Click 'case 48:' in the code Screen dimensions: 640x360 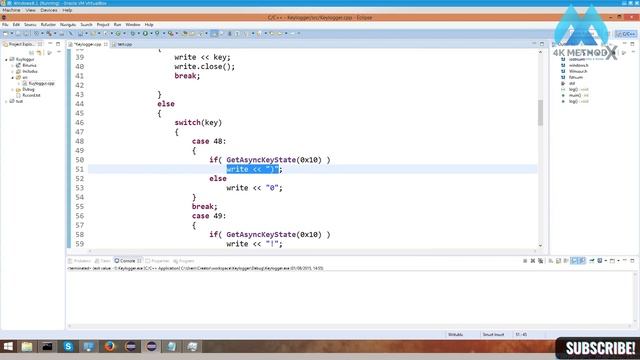(x=209, y=141)
